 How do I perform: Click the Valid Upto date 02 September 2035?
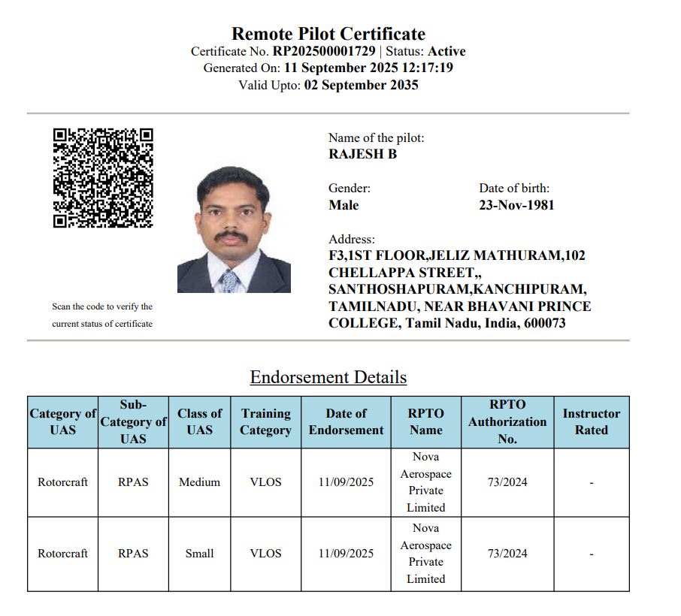point(361,85)
